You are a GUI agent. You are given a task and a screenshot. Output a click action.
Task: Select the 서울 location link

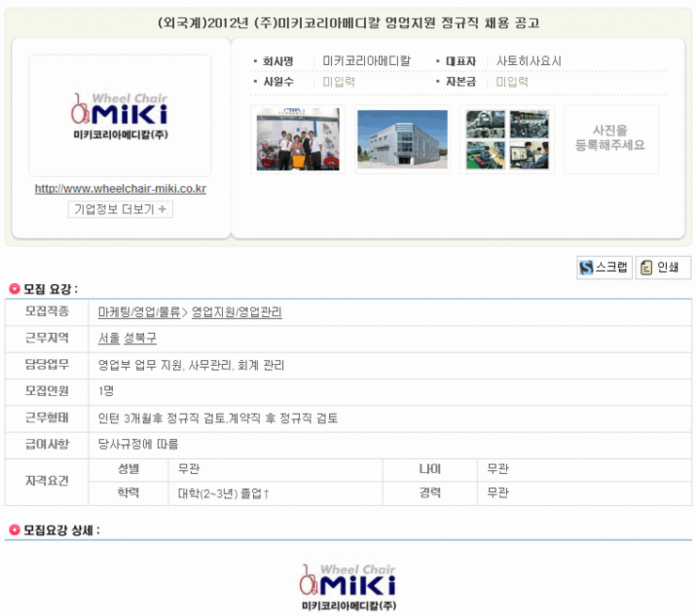click(x=109, y=339)
